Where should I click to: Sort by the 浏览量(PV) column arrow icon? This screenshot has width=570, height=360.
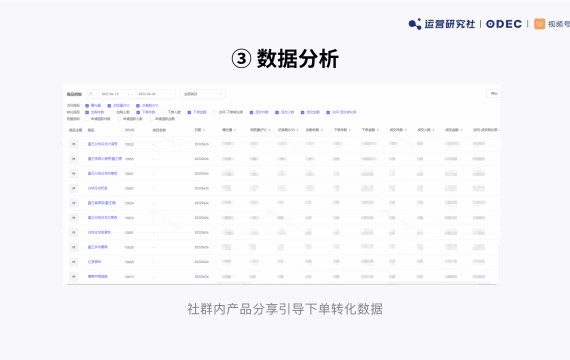click(x=269, y=130)
